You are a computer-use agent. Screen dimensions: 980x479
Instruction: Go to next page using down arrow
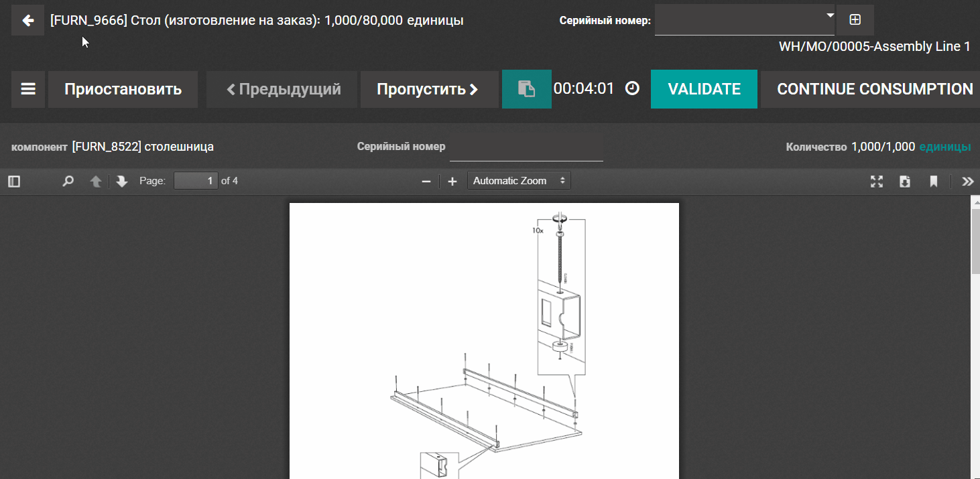tap(121, 181)
